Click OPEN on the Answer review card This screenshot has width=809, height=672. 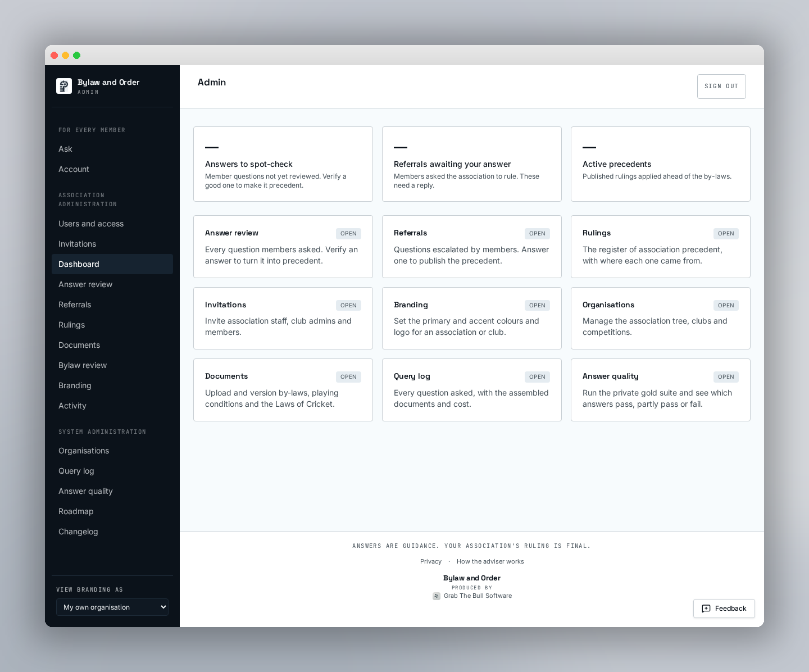coord(348,234)
